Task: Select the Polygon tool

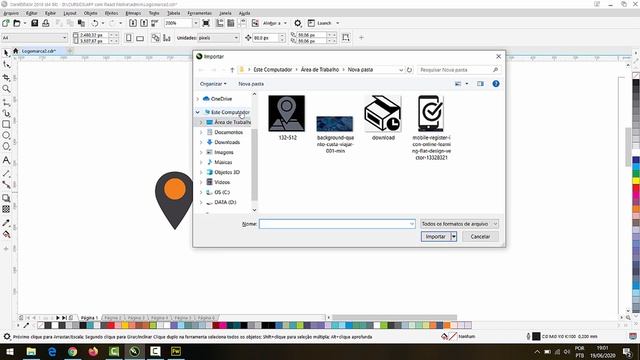Action: tap(6, 147)
